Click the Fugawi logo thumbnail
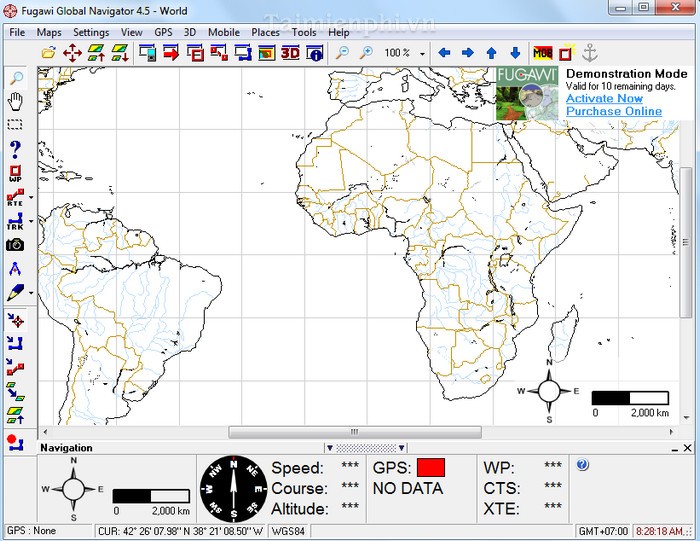The image size is (700, 541). tap(527, 94)
